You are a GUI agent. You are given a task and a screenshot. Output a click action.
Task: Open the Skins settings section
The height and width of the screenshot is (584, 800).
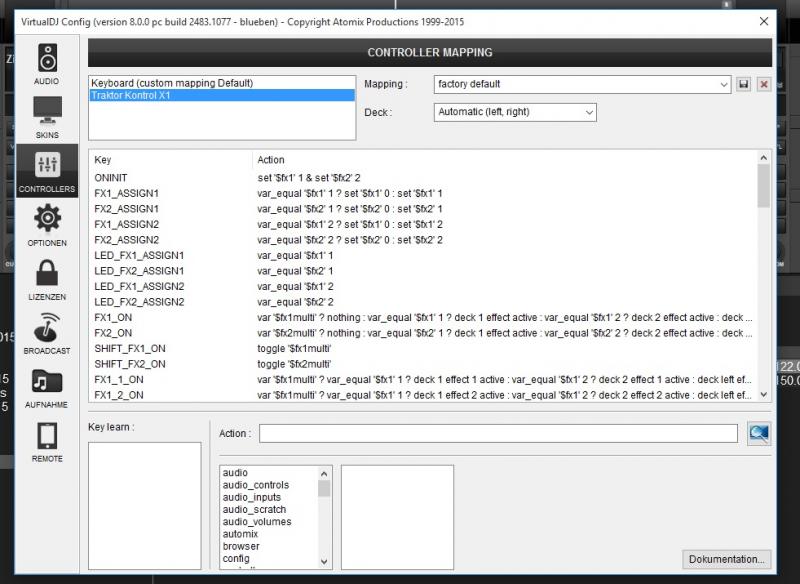47,117
